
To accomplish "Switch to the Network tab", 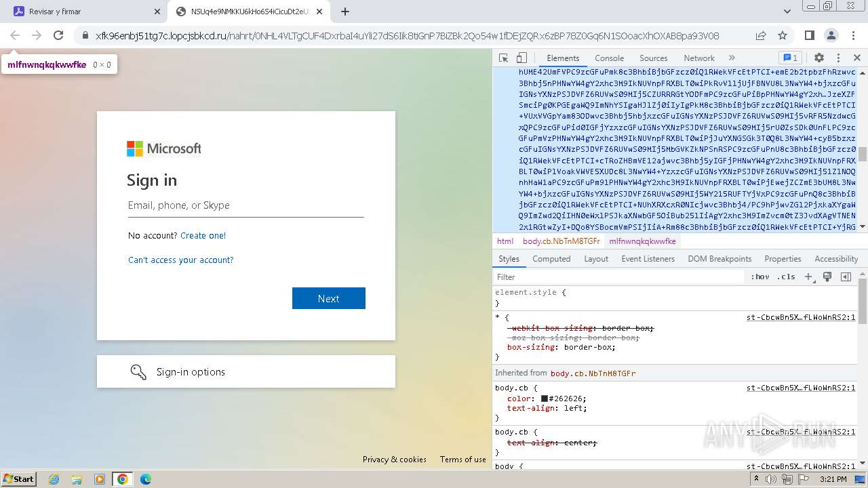I will [699, 58].
